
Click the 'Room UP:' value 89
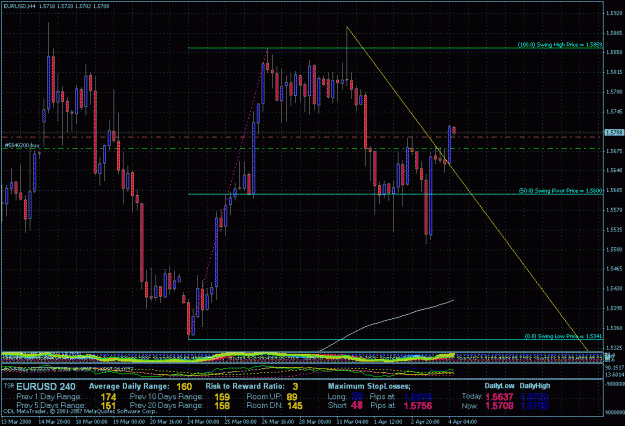pyautogui.click(x=292, y=397)
